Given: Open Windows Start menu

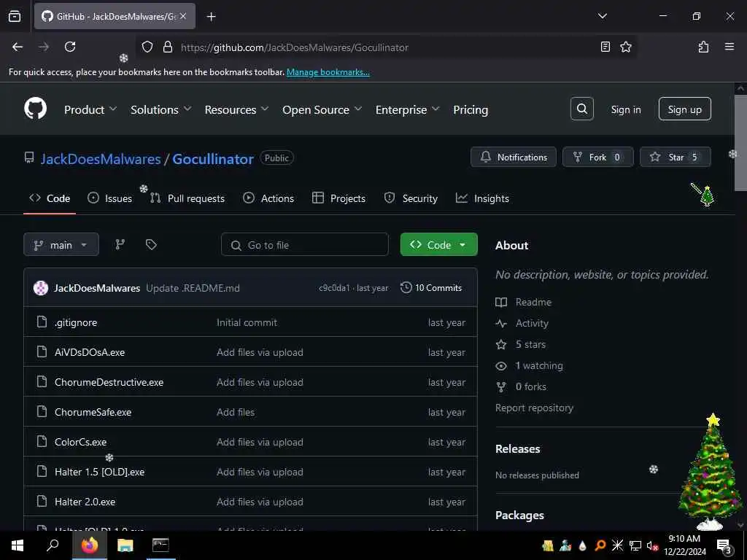Looking at the screenshot, I should point(18,545).
